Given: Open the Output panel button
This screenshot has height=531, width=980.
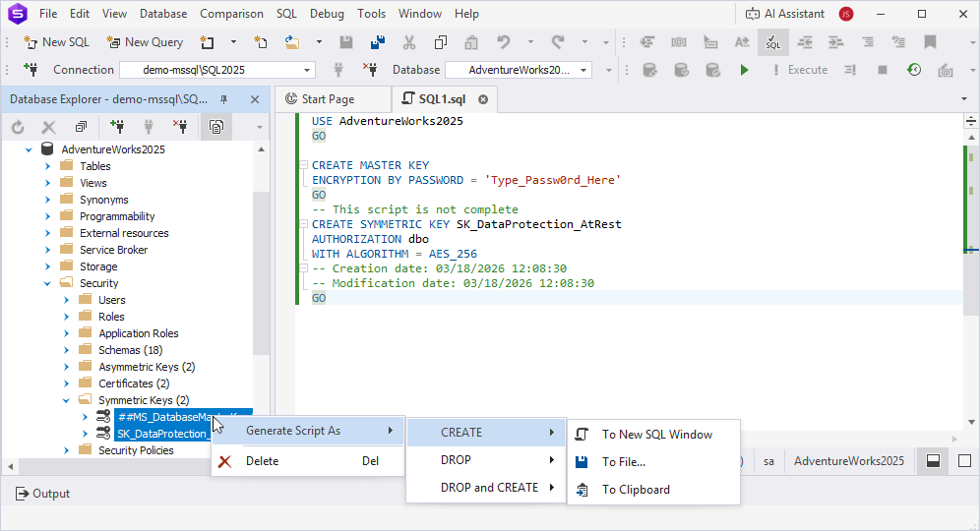Looking at the screenshot, I should pyautogui.click(x=42, y=494).
